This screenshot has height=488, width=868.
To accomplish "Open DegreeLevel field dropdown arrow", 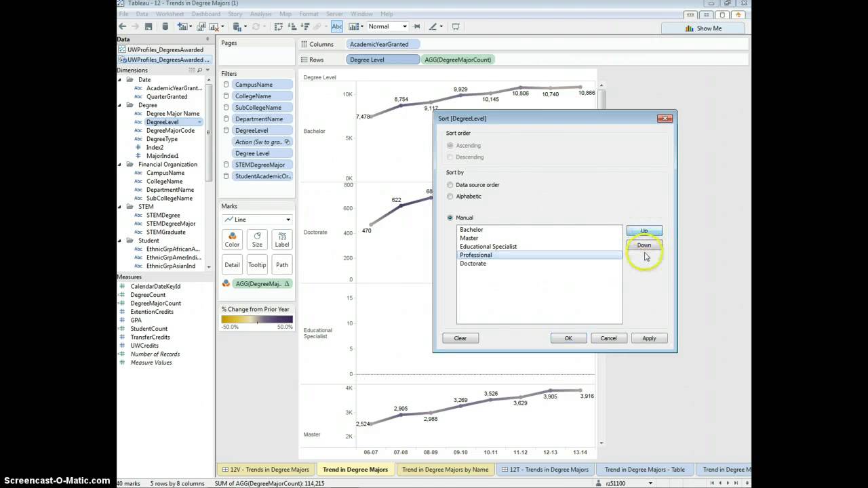I will (199, 122).
